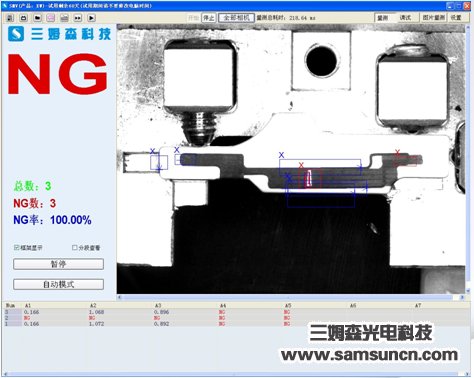Switch to the 图片量测 tab

pos(433,18)
